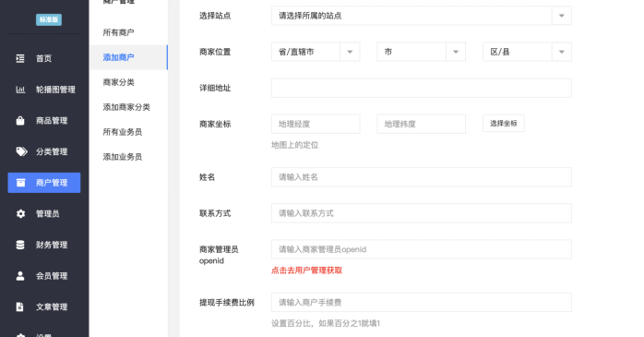644x337 pixels.
Task: Click the 详细地址 field label
Action: 215,88
